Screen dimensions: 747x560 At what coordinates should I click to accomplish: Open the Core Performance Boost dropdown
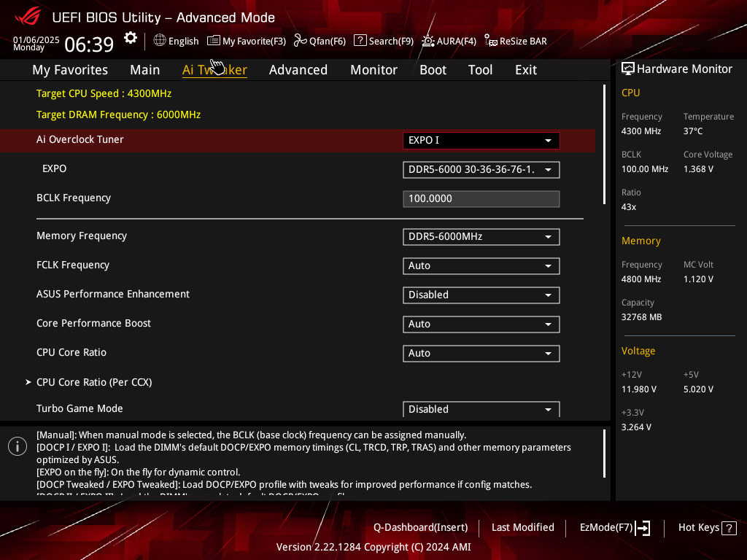[x=481, y=324]
